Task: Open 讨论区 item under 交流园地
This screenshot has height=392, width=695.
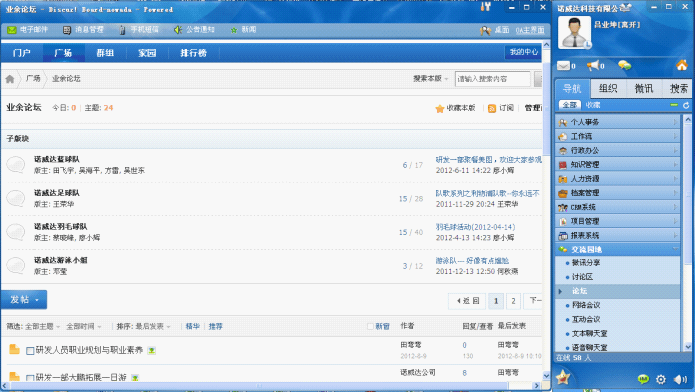Action: coord(582,277)
